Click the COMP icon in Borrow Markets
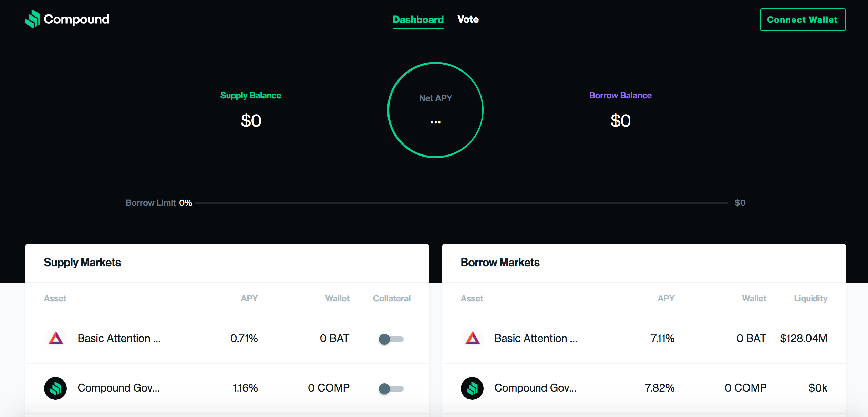This screenshot has width=868, height=417. tap(472, 388)
